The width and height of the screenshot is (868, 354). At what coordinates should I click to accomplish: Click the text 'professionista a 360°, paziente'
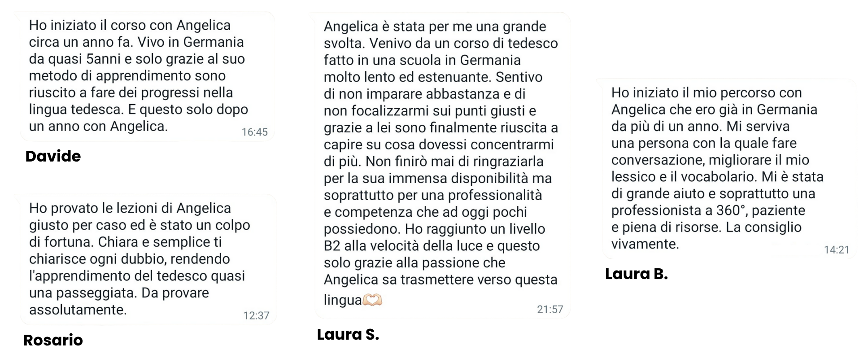point(708,210)
